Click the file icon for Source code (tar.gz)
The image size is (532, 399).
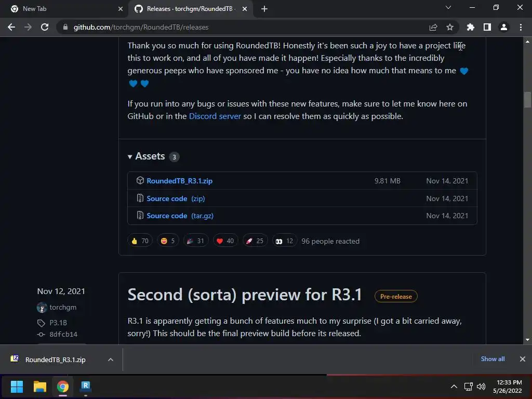pyautogui.click(x=140, y=215)
